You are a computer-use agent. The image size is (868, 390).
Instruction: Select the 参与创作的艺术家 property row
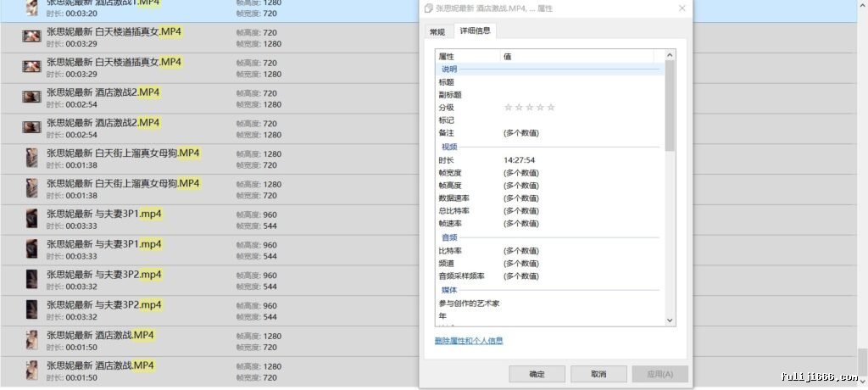(549, 304)
